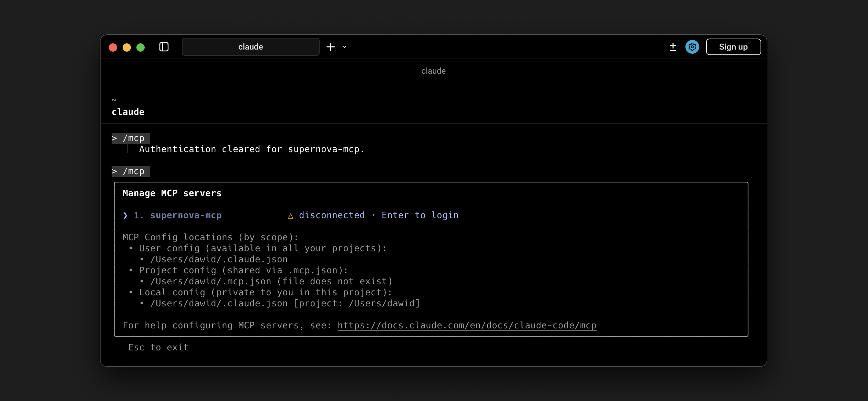The image size is (868, 401).
Task: Click the yellow minimize window button
Action: (127, 48)
